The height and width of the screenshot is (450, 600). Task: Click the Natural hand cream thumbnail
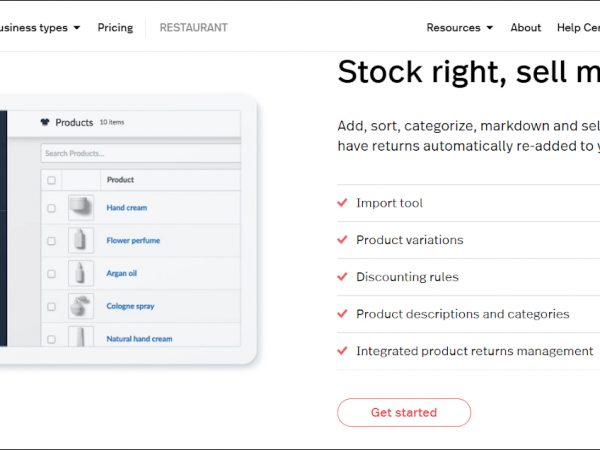[x=81, y=337]
